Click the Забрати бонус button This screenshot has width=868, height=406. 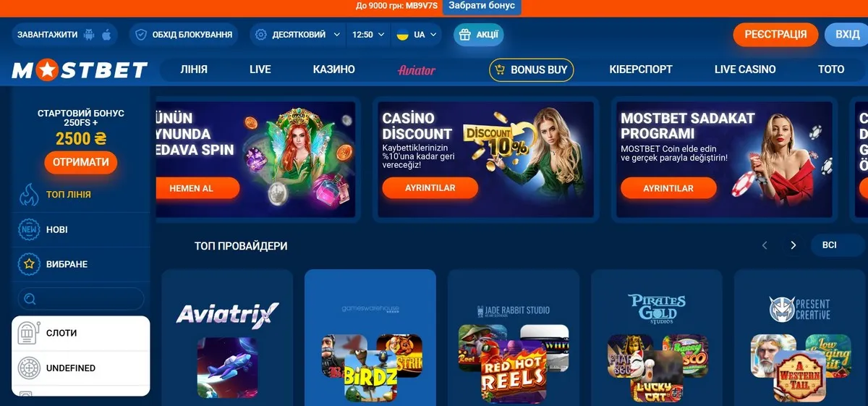pyautogui.click(x=482, y=6)
